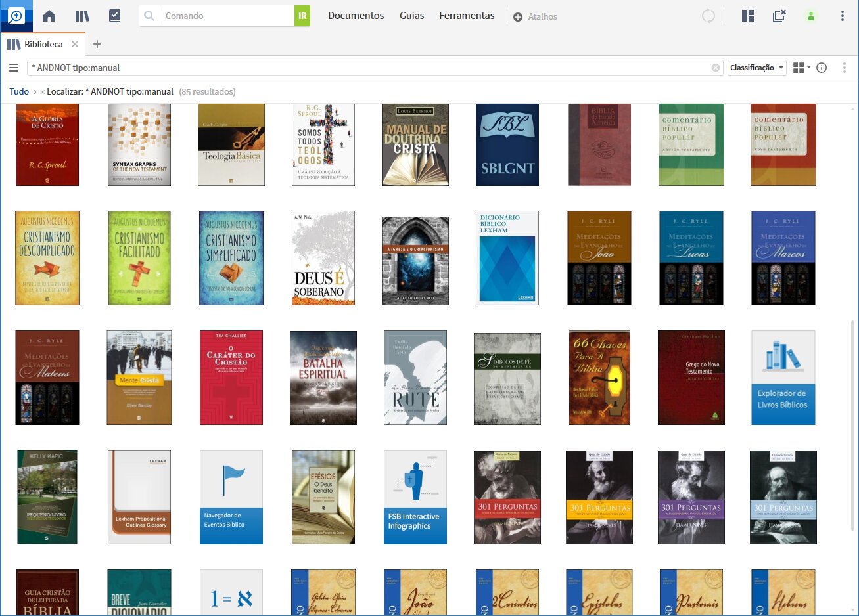Open Meditações no Evangelho de João

pyautogui.click(x=599, y=258)
